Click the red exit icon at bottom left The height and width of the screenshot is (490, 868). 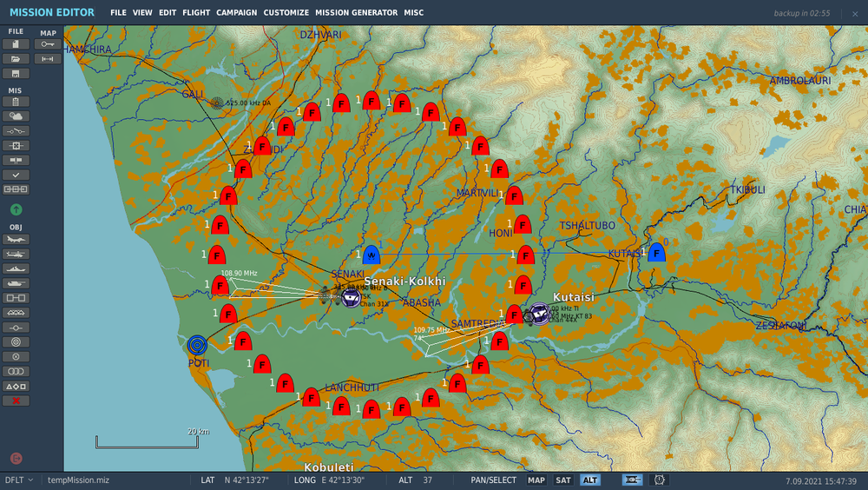tap(16, 459)
